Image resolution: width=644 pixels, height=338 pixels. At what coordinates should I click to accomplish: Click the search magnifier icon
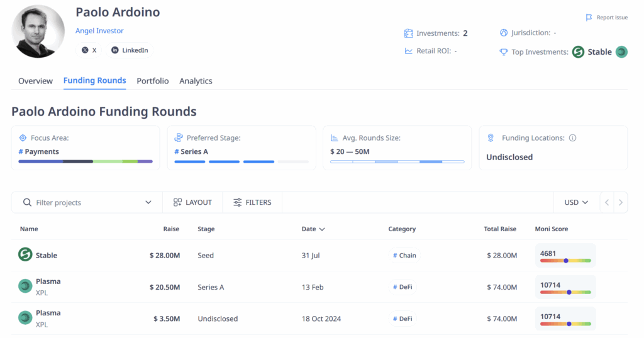click(27, 203)
